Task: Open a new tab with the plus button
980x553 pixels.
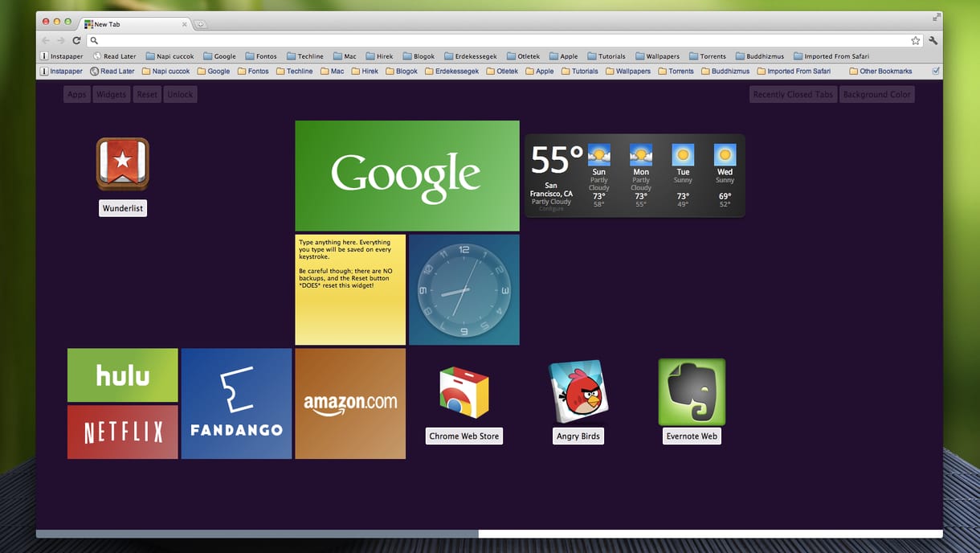Action: click(201, 24)
